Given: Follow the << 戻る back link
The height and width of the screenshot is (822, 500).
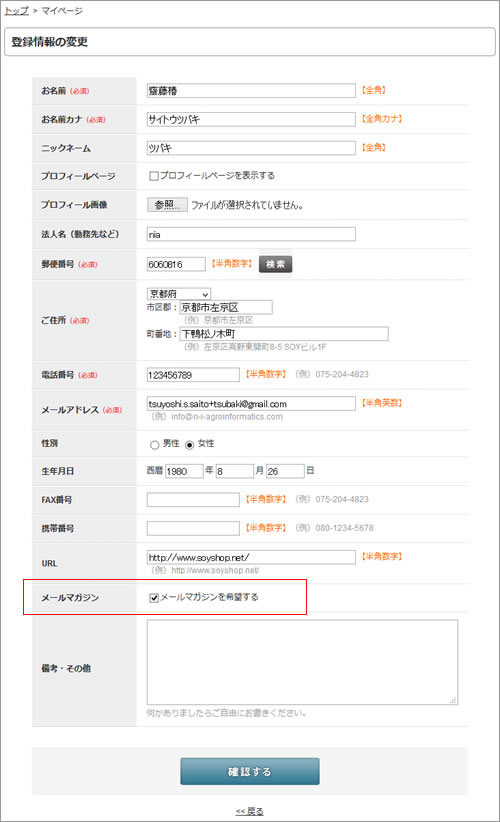Looking at the screenshot, I should click(x=249, y=811).
